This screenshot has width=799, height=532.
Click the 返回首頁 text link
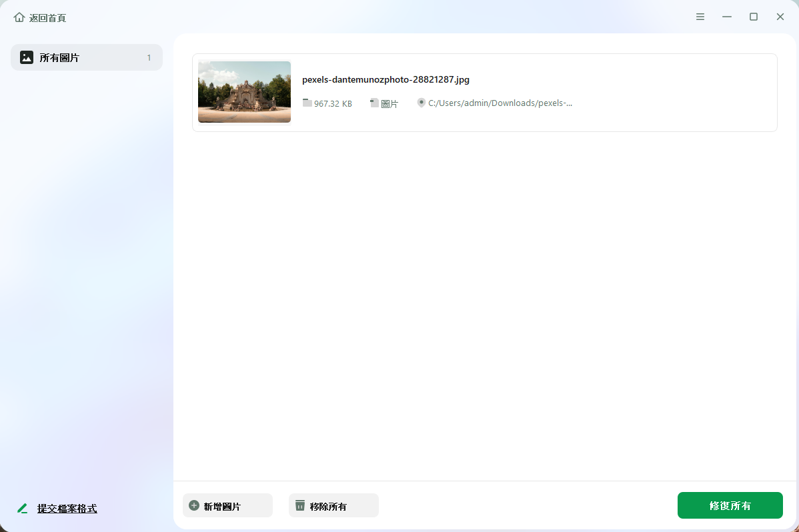pyautogui.click(x=47, y=18)
